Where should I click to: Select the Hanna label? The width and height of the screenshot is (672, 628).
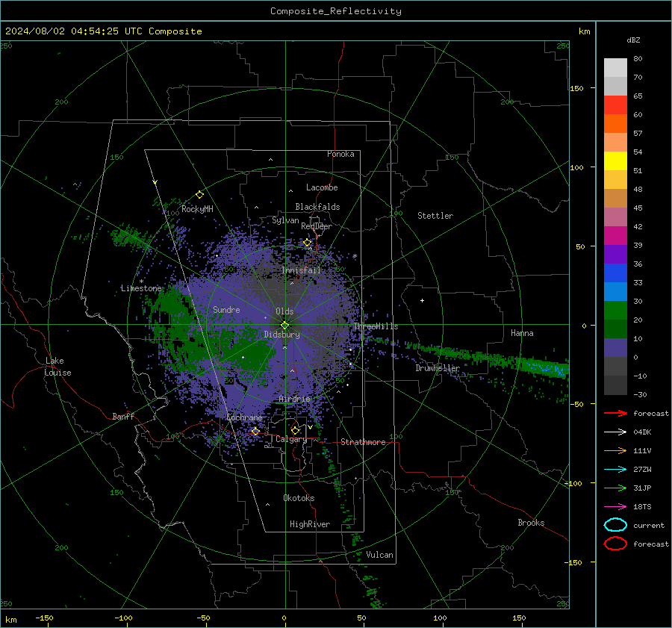coord(522,333)
